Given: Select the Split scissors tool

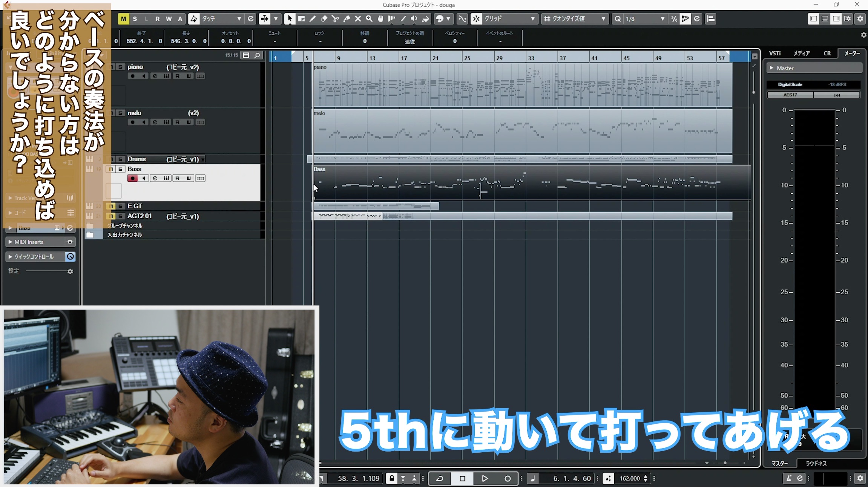Looking at the screenshot, I should [x=335, y=19].
